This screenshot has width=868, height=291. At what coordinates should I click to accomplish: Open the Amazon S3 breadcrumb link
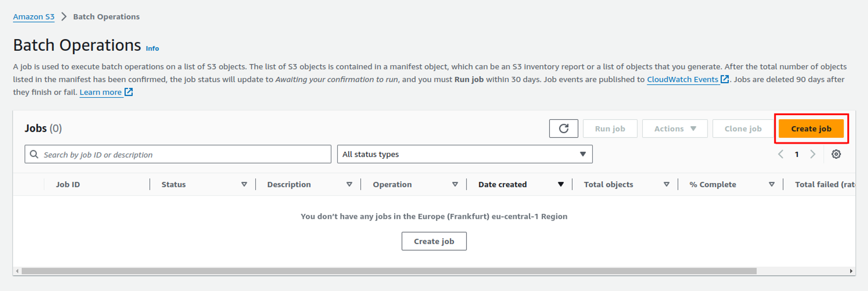(33, 17)
